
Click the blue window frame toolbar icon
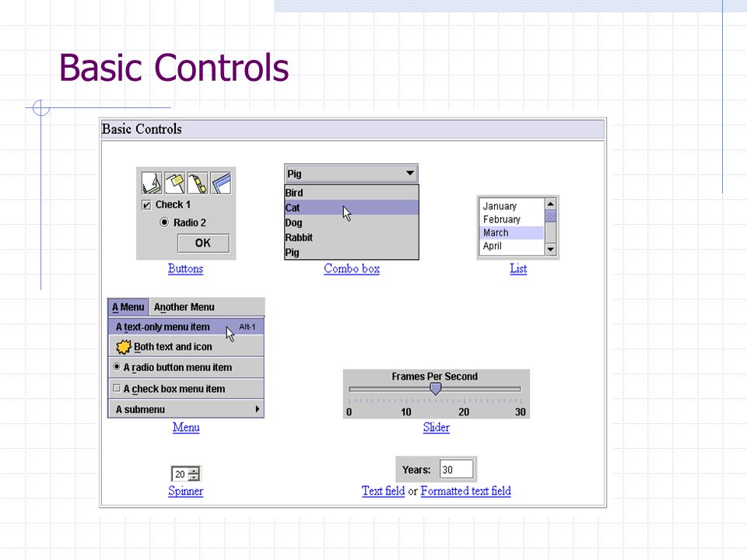[221, 183]
